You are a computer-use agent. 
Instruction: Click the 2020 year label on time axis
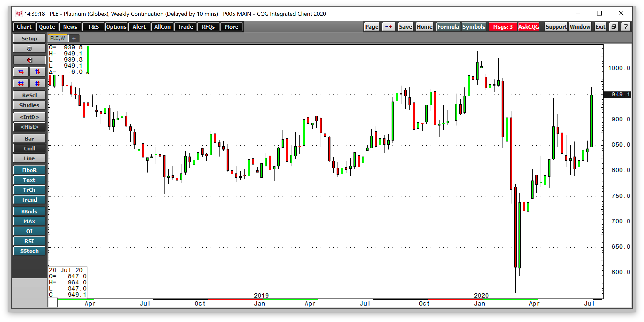pyautogui.click(x=481, y=295)
